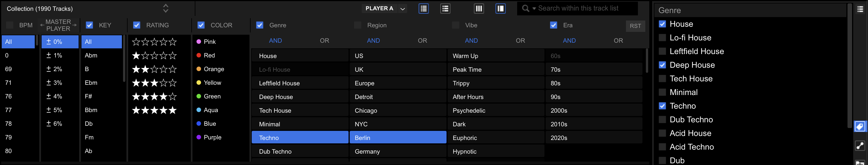Enable the Vibe filter checkbox
Viewport: 868px width, 165px height.
click(456, 25)
